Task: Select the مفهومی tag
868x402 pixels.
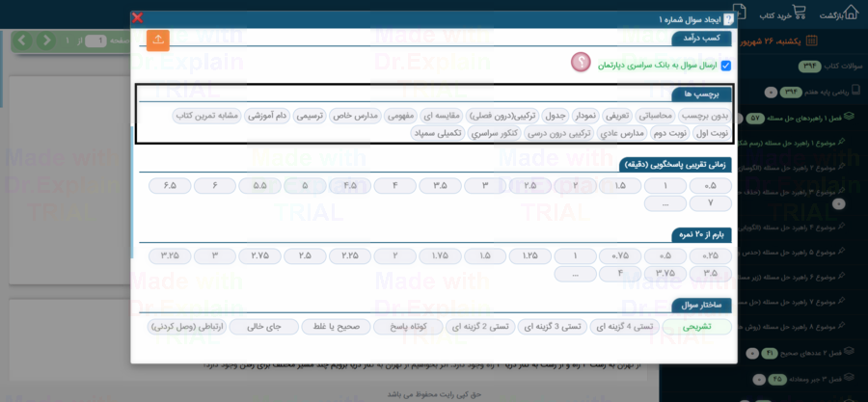Action: coord(402,116)
